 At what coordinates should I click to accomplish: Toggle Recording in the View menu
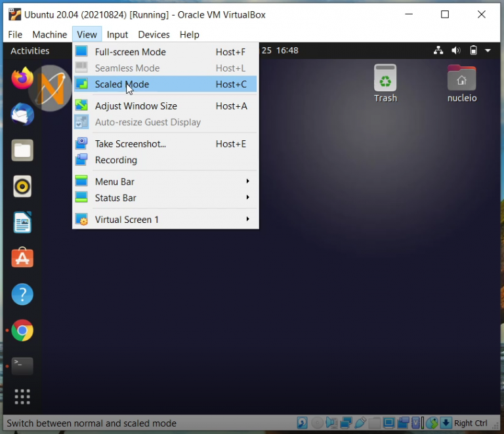point(116,160)
